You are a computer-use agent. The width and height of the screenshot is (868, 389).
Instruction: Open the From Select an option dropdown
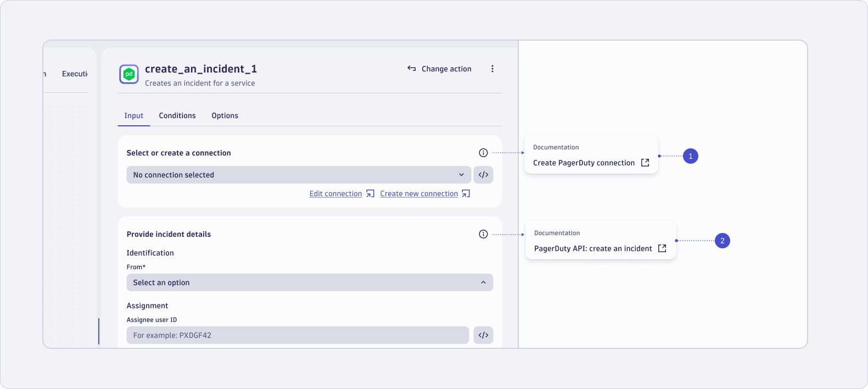[310, 282]
